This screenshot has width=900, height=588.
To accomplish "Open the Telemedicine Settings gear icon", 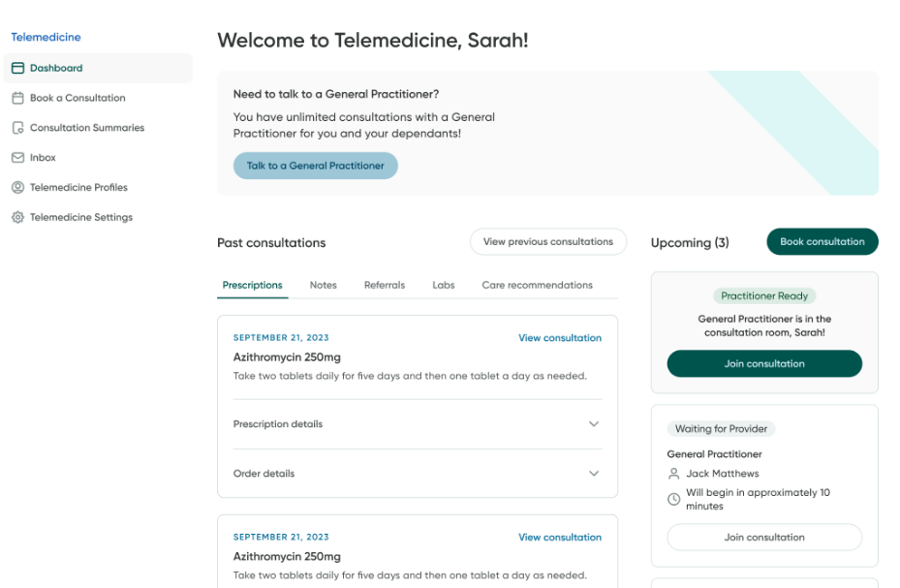I will click(x=17, y=217).
